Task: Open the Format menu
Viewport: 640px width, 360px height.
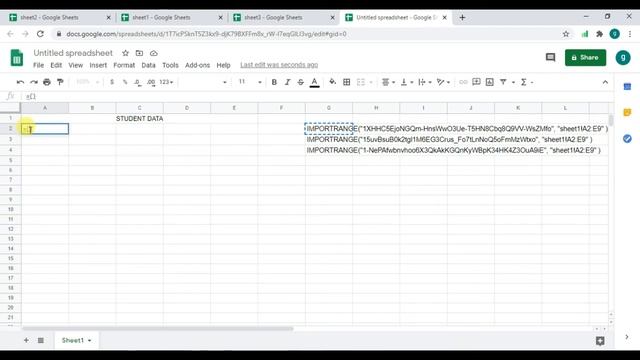Action: point(124,65)
